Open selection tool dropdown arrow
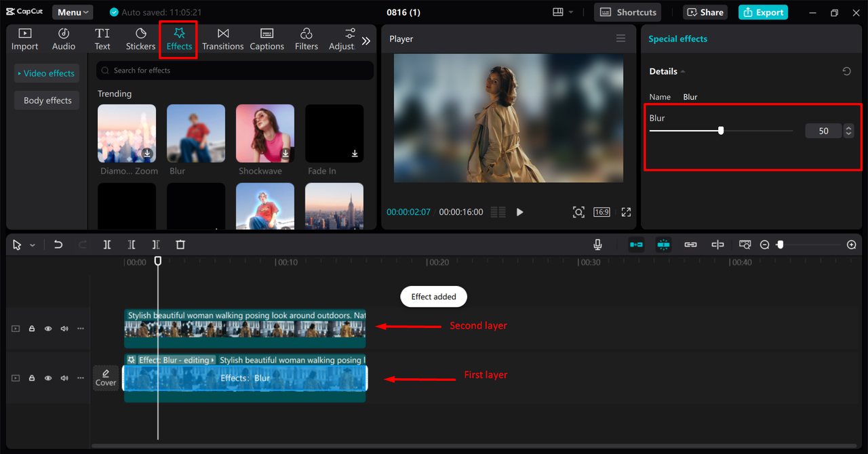The height and width of the screenshot is (454, 868). pos(32,245)
